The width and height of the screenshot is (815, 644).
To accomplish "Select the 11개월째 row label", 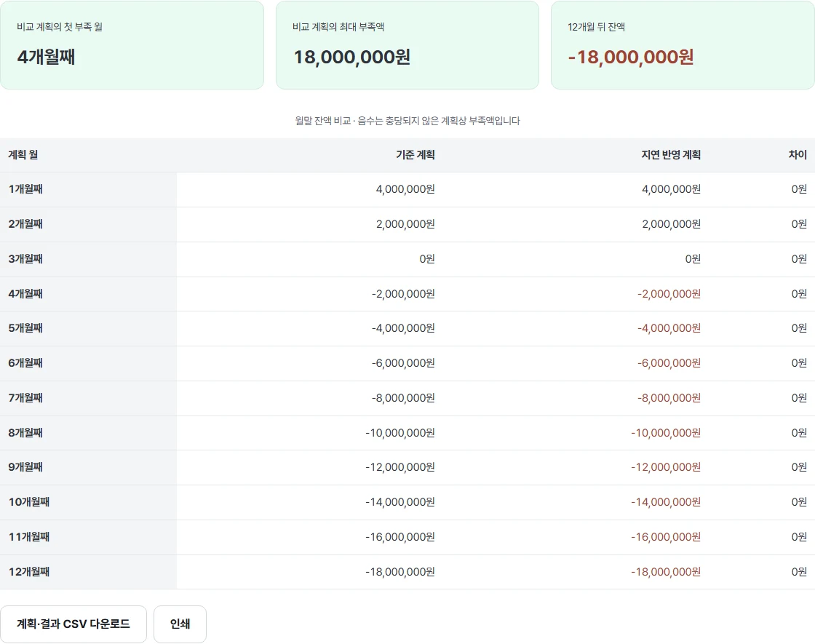I will (x=29, y=536).
